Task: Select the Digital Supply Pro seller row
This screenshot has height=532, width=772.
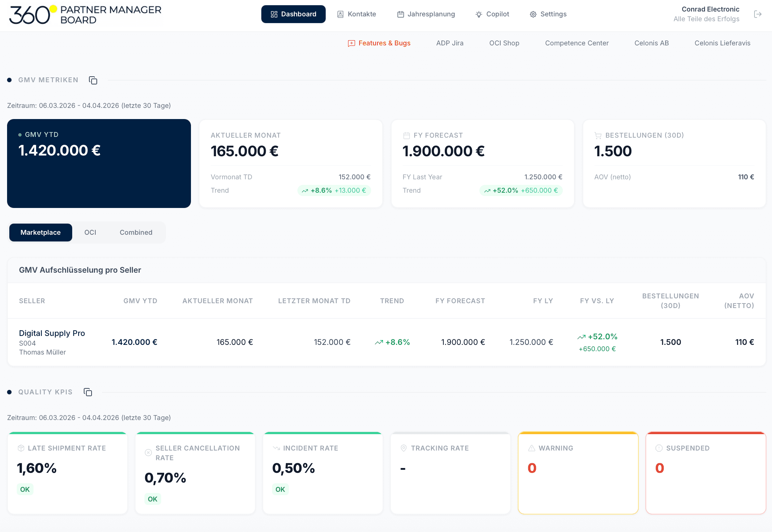Action: point(386,342)
